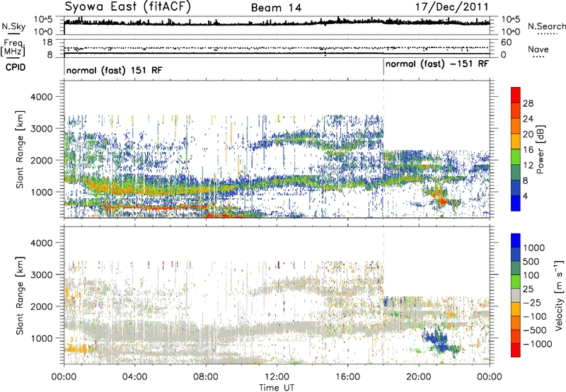Click the 'Nave' legend label

pyautogui.click(x=538, y=49)
